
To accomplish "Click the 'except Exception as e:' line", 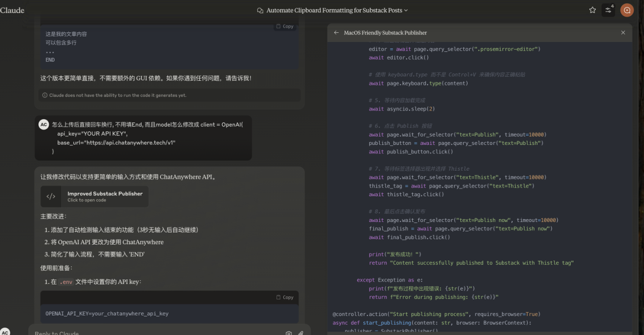I will point(389,280).
